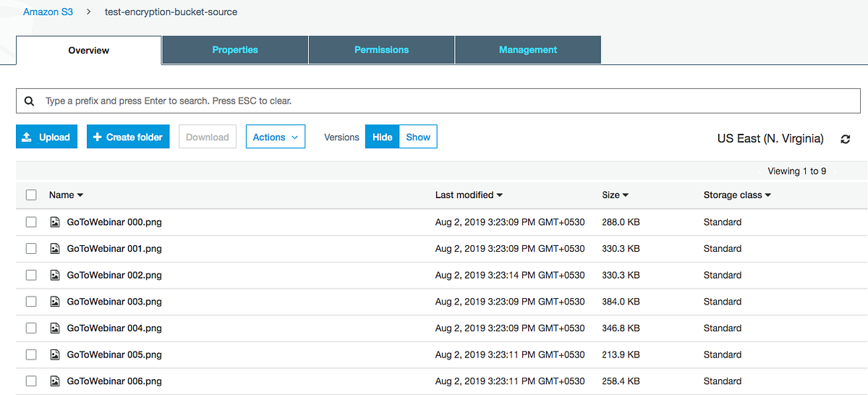This screenshot has width=868, height=395.
Task: Click US East (N. Virginia) region label
Action: click(770, 138)
